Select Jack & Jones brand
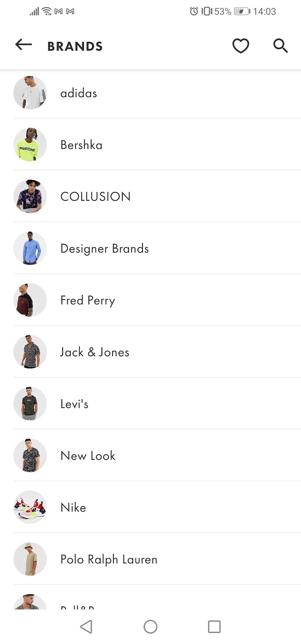 (95, 352)
